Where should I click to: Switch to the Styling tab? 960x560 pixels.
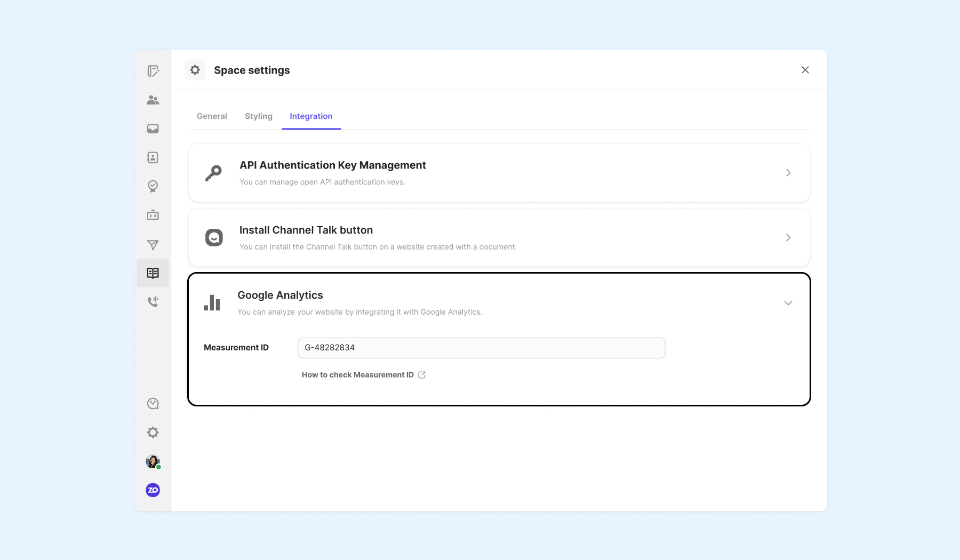pyautogui.click(x=259, y=116)
